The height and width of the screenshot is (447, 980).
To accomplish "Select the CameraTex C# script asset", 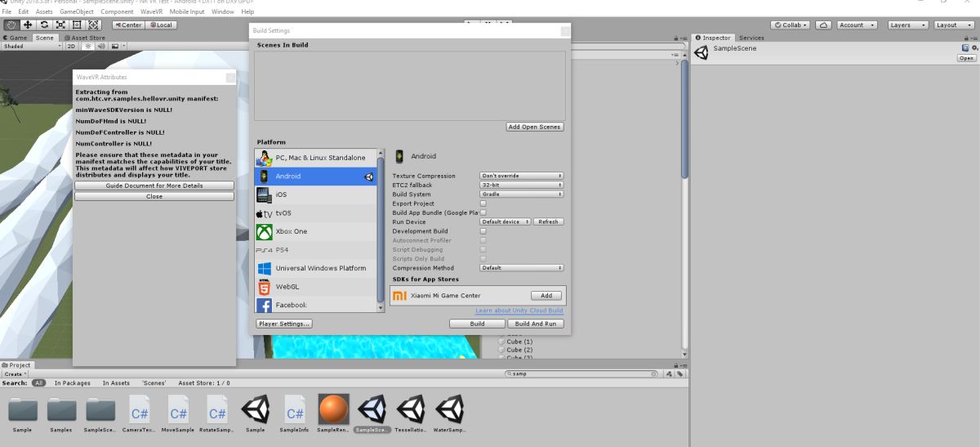I will 139,412.
